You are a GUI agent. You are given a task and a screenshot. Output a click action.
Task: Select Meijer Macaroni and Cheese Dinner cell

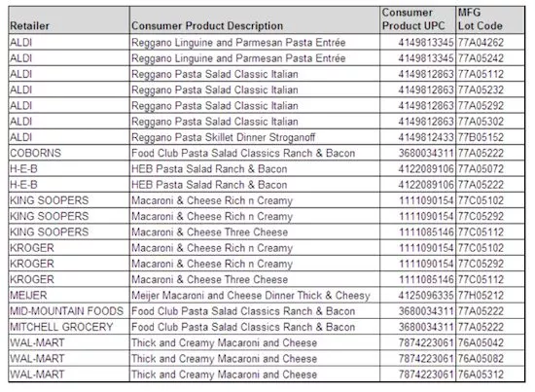click(x=255, y=295)
